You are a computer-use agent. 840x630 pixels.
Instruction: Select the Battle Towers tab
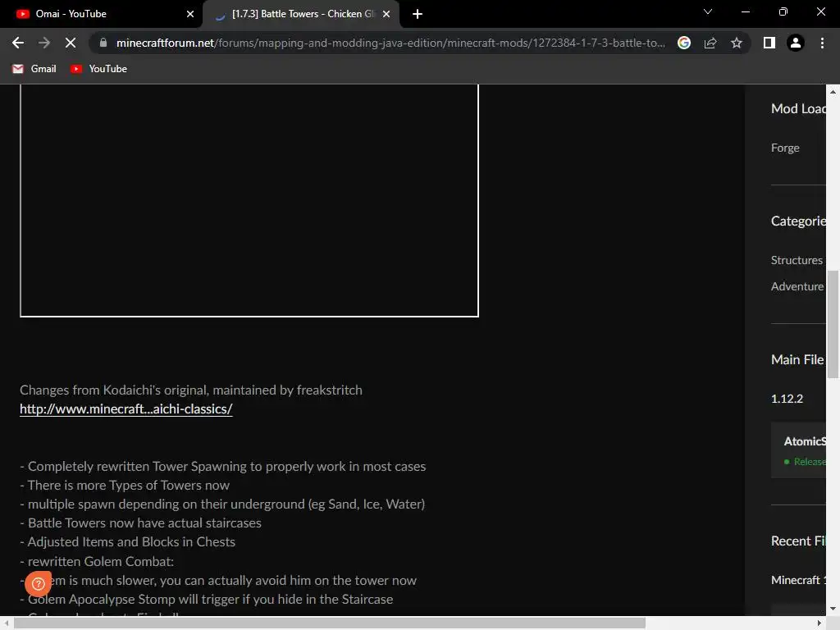coord(300,14)
